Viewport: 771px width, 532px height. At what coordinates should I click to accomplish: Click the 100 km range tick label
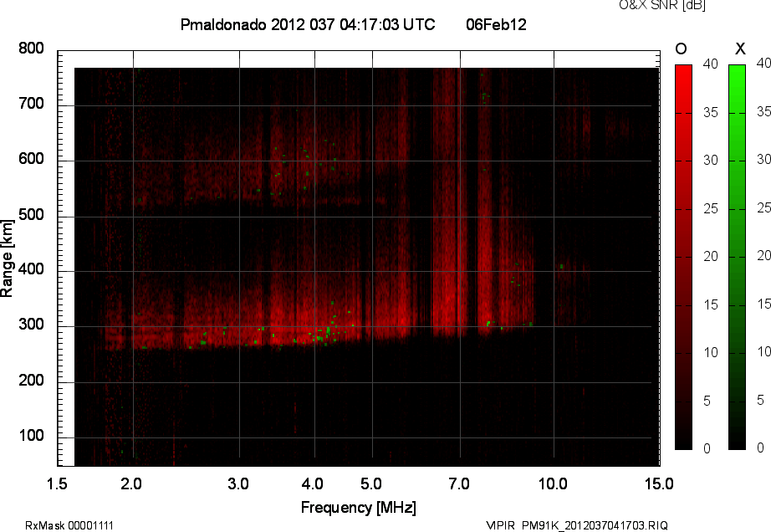coord(31,437)
